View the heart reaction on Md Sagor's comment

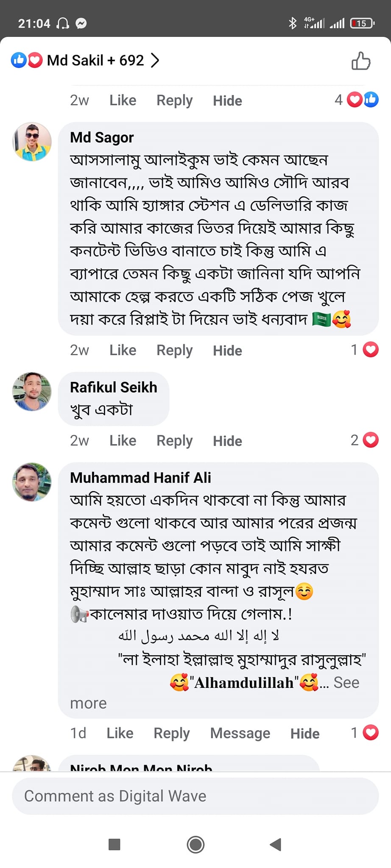pyautogui.click(x=371, y=350)
